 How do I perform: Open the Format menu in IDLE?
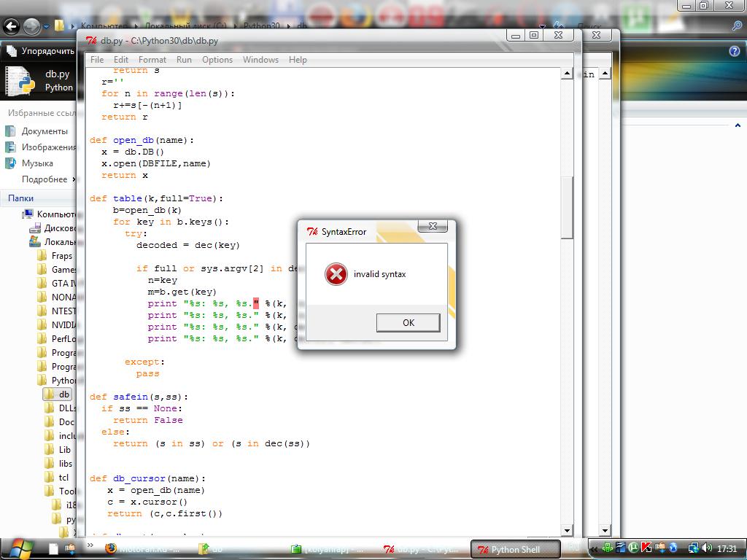coord(152,60)
